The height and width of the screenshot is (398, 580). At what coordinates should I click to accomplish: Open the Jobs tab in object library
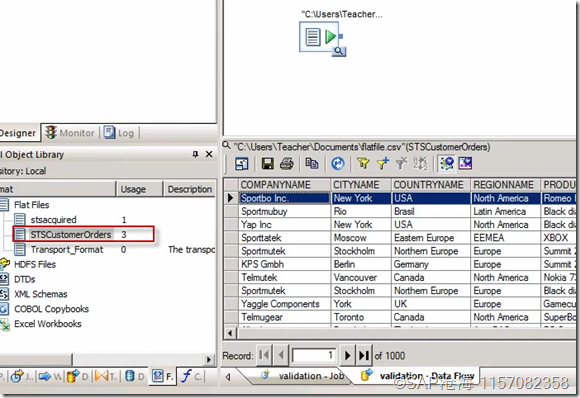pyautogui.click(x=22, y=377)
